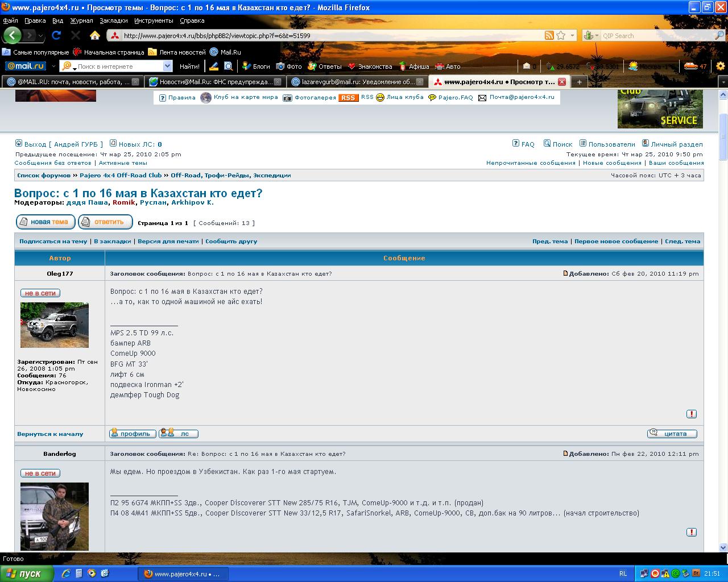Viewport: 728px width, 582px height.
Task: Click the orange RSS badge in forum header
Action: pos(348,98)
